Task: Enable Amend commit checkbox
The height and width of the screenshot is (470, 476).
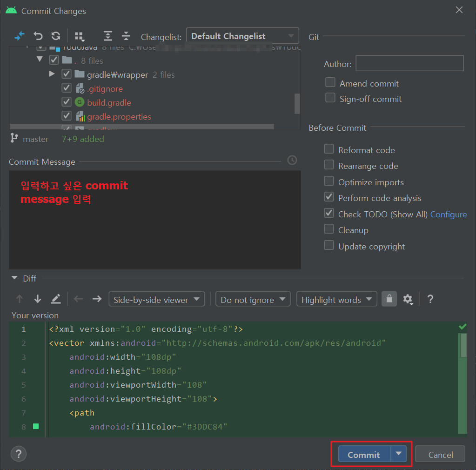Action: [x=330, y=82]
